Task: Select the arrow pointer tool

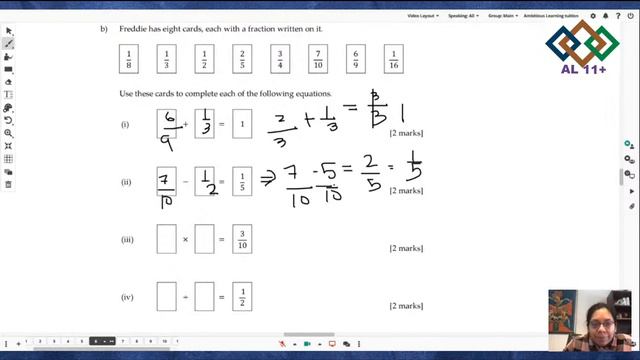Action: click(9, 31)
